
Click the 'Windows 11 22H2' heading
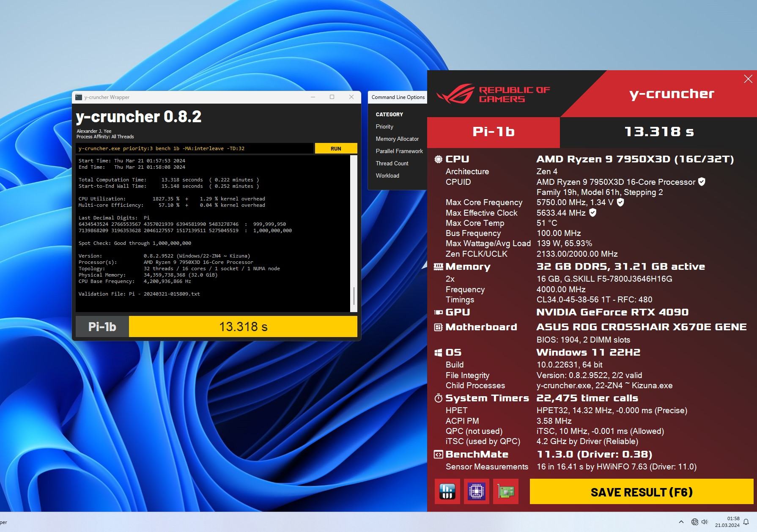coord(588,353)
